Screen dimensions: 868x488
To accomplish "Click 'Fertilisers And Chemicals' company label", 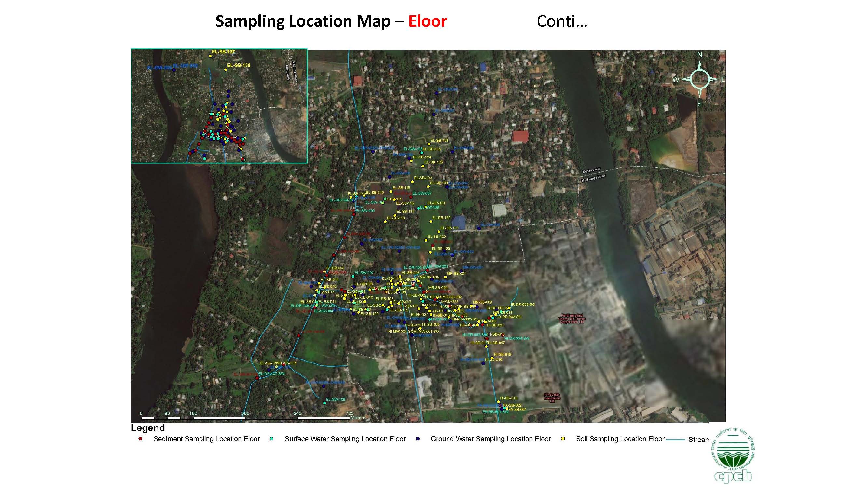I will (572, 319).
